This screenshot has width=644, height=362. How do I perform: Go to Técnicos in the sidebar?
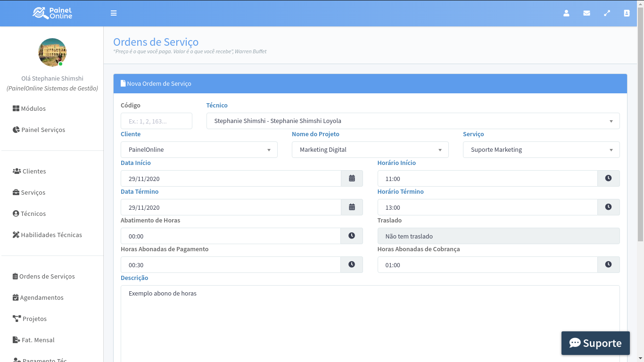[x=29, y=214]
